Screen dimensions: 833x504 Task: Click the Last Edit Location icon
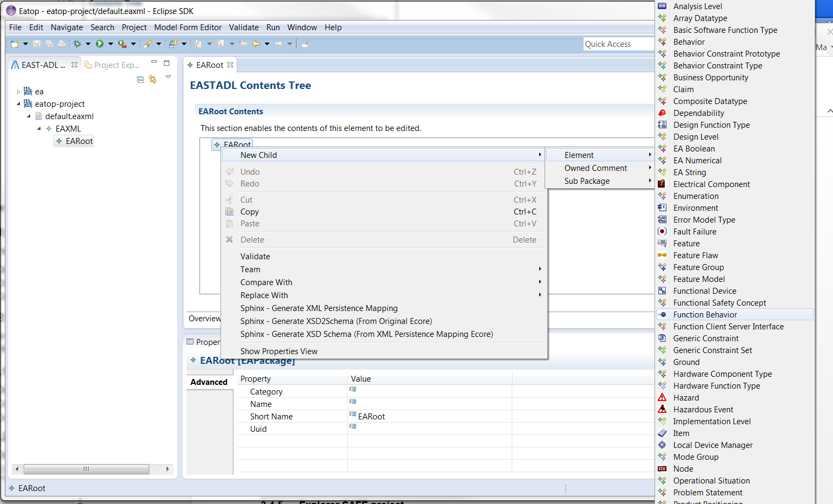pyautogui.click(x=243, y=44)
